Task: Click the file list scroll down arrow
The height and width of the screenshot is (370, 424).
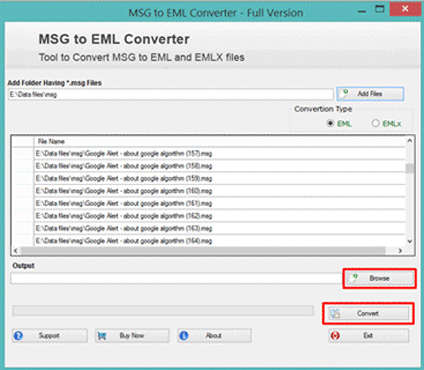Action: 410,241
